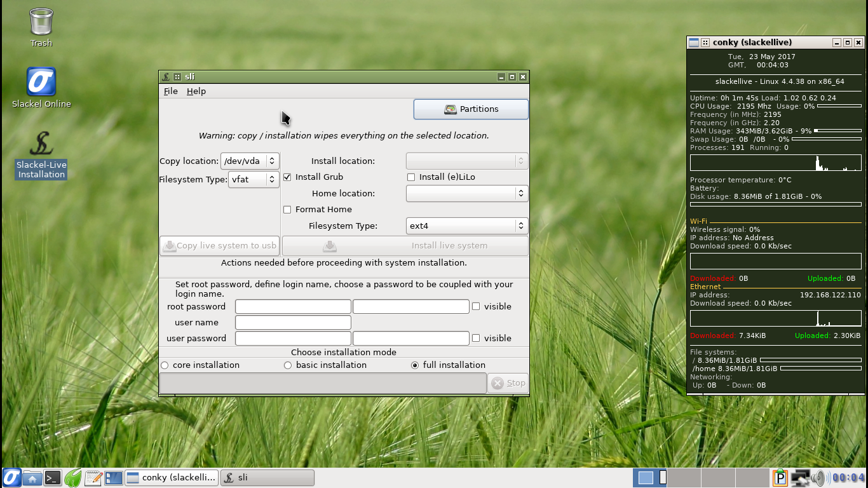The image size is (868, 488).
Task: Click the volume speaker tray icon
Action: point(820,478)
